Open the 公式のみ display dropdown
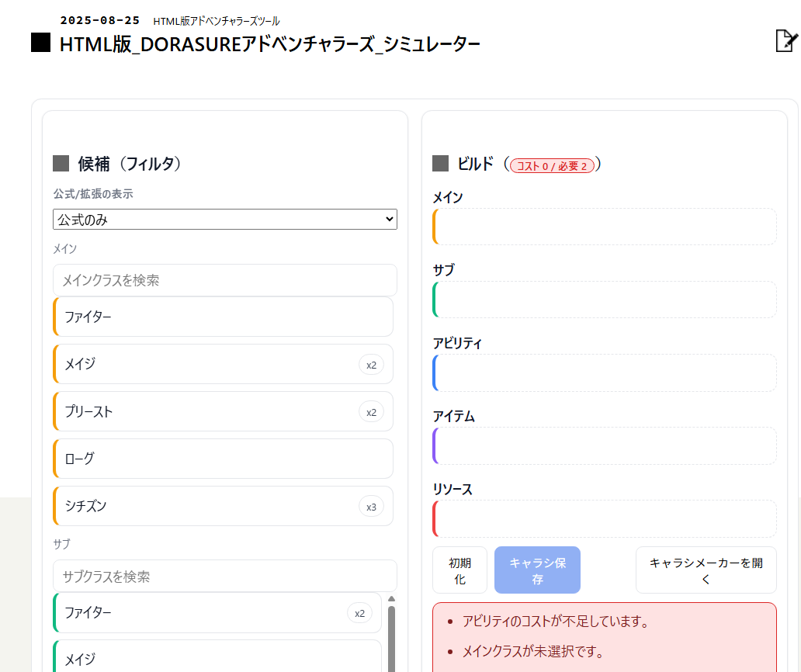 (x=225, y=219)
